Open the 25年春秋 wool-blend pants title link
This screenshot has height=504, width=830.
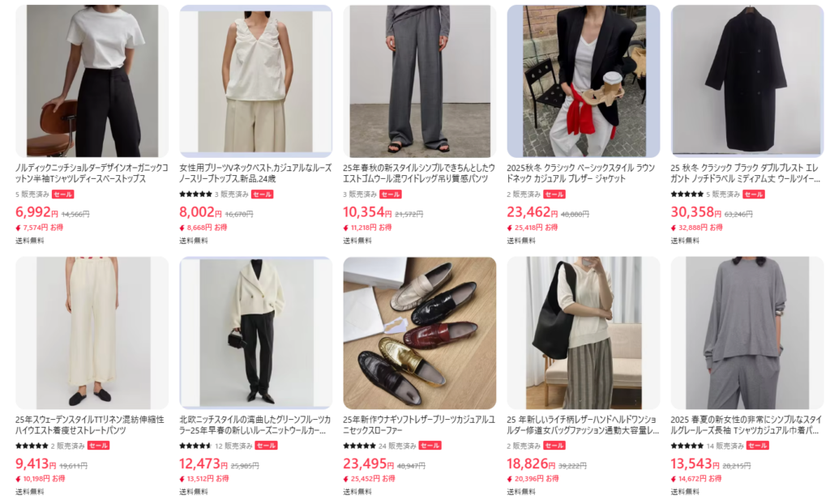(x=419, y=173)
